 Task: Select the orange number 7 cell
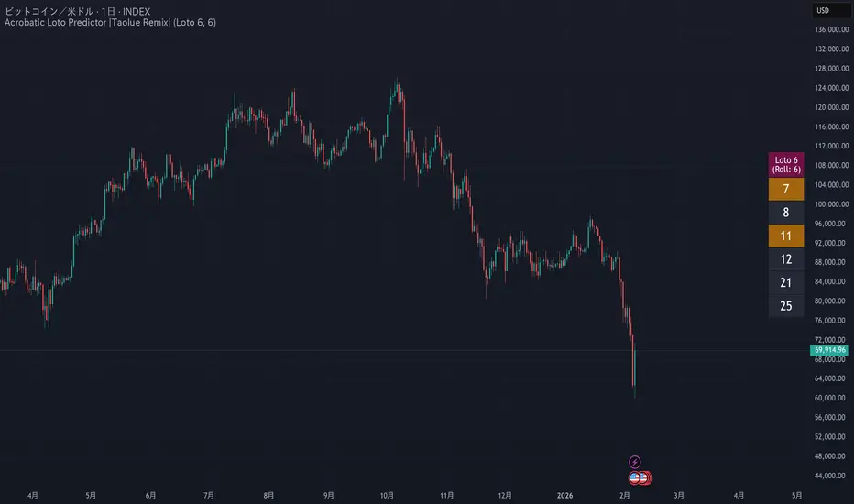(785, 190)
